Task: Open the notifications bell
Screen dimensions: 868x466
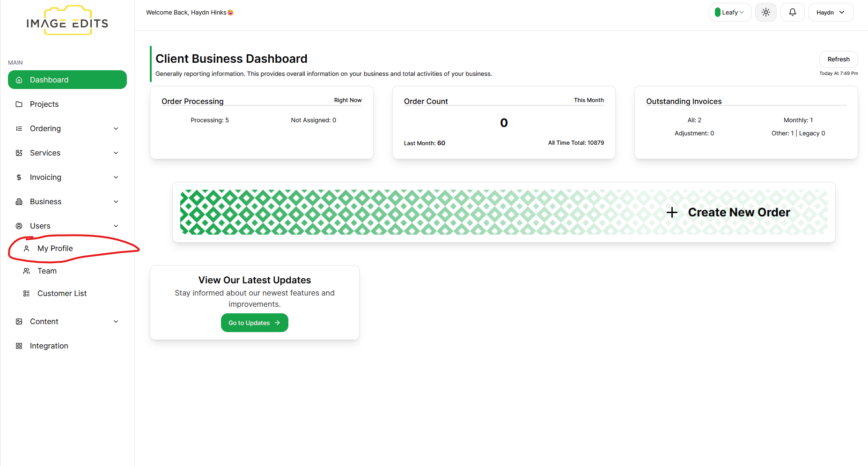Action: (x=792, y=13)
